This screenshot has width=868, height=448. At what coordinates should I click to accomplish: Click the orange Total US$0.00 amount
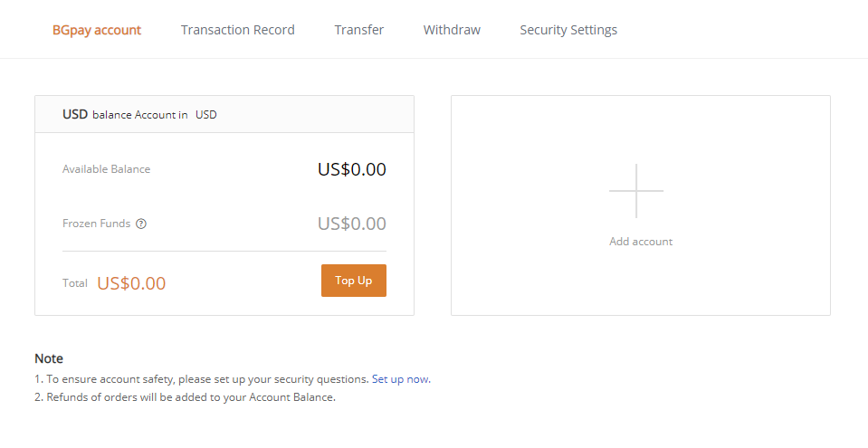(131, 283)
